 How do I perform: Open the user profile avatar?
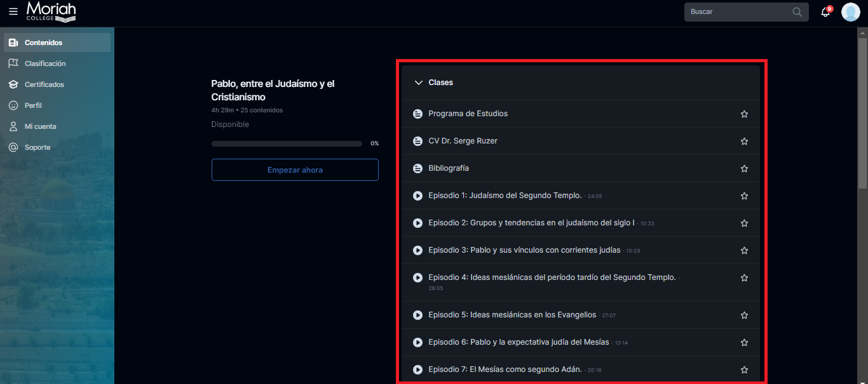(x=850, y=12)
